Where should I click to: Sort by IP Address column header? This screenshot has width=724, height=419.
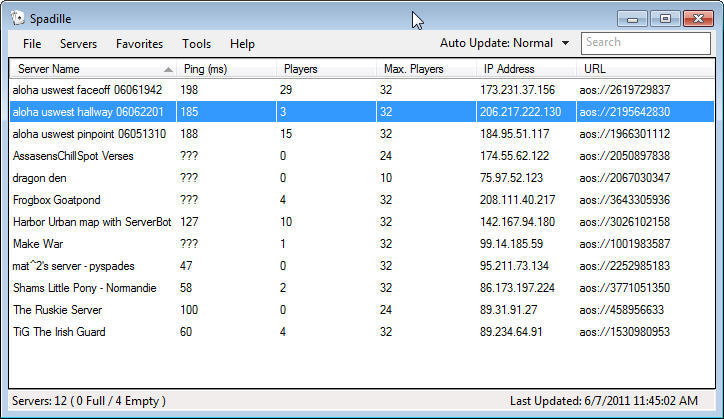(x=526, y=69)
